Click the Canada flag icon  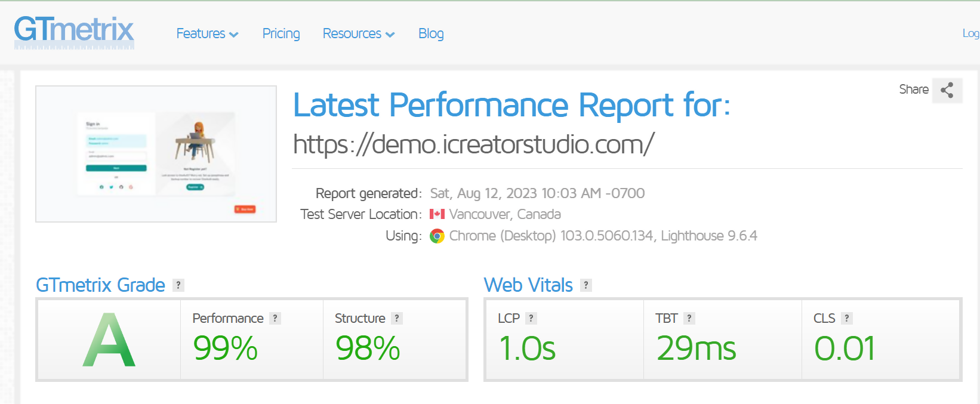coord(437,214)
